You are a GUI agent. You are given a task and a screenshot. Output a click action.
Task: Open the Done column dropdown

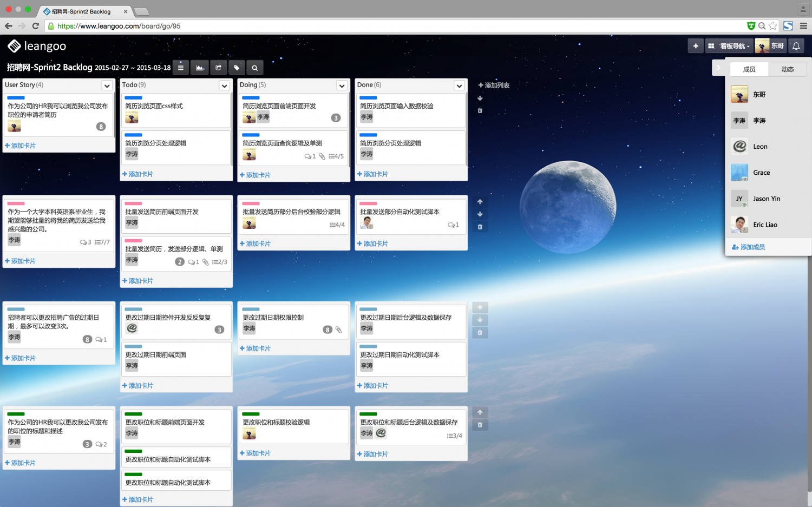459,85
